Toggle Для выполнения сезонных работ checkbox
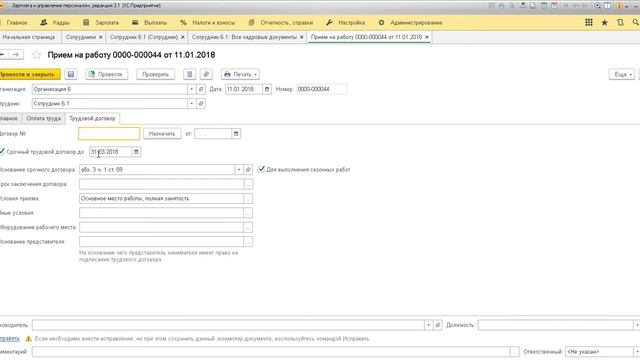The image size is (640, 360). pos(261,169)
